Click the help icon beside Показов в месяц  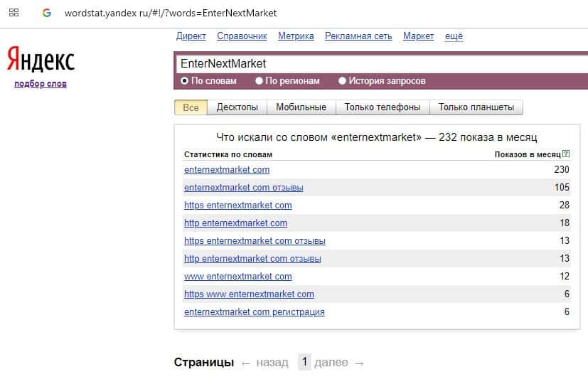tap(566, 154)
